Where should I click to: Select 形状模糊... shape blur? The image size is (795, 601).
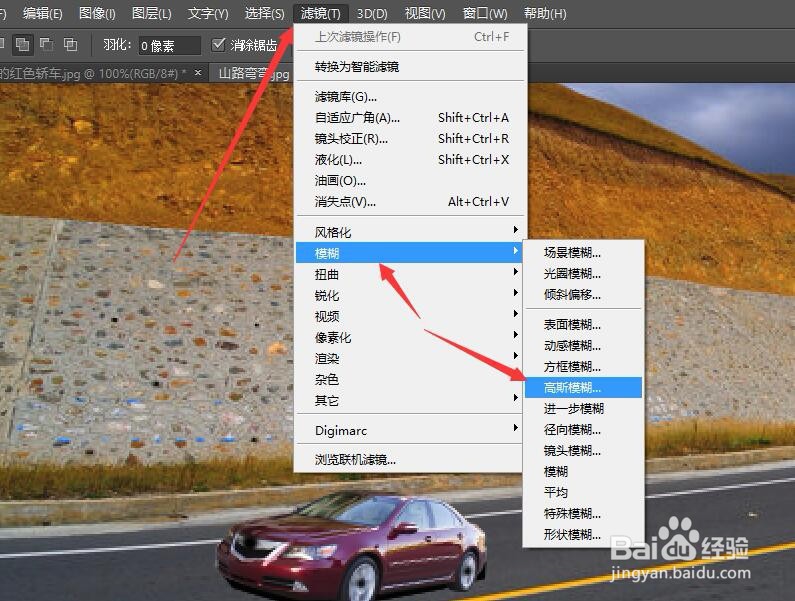point(584,535)
